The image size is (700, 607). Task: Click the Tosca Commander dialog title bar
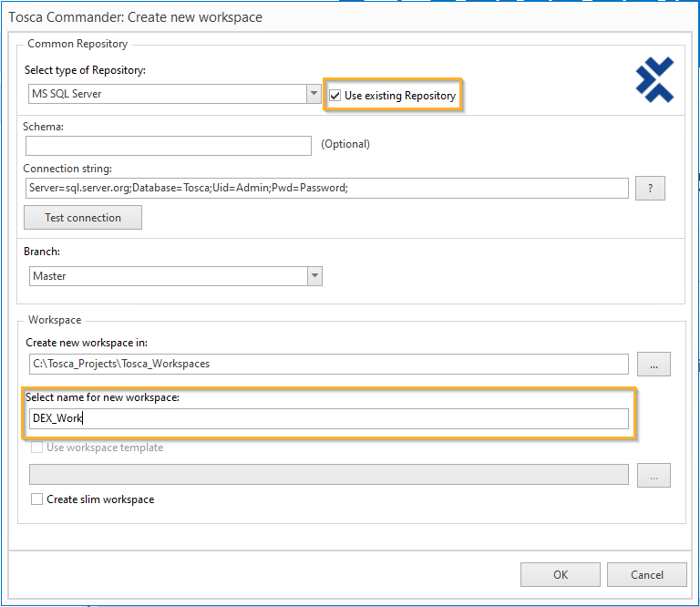[273, 17]
